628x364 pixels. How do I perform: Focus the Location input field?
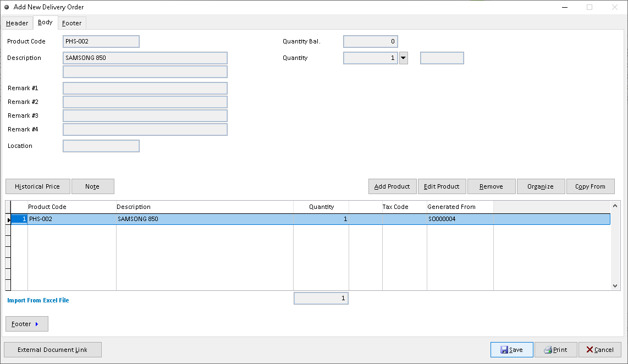point(101,146)
